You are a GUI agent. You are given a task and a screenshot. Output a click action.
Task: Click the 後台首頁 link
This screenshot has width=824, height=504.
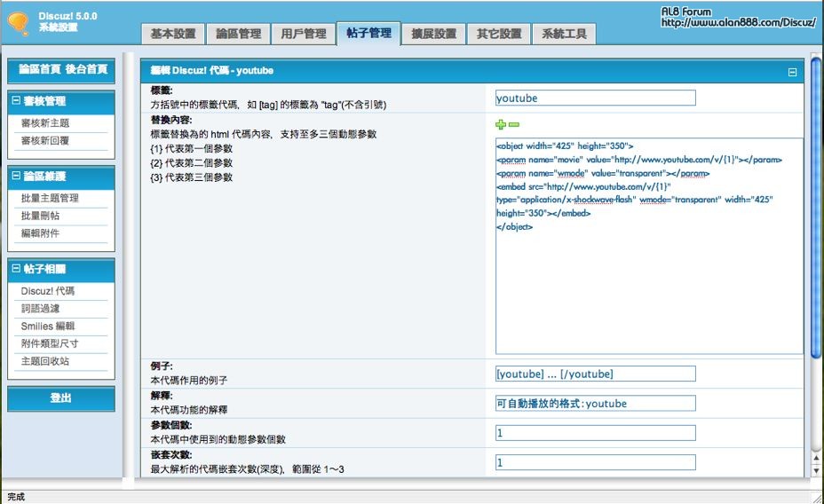pyautogui.click(x=87, y=69)
